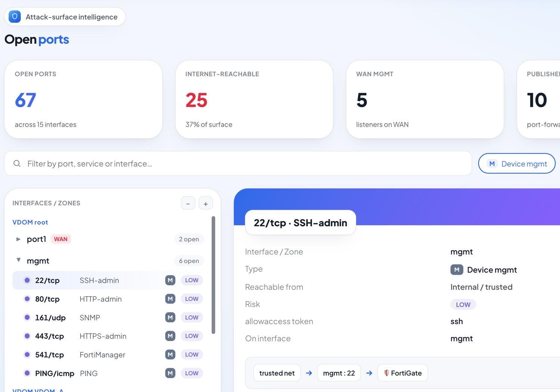Collapse the mgmt interface node
The width and height of the screenshot is (560, 392).
18,260
